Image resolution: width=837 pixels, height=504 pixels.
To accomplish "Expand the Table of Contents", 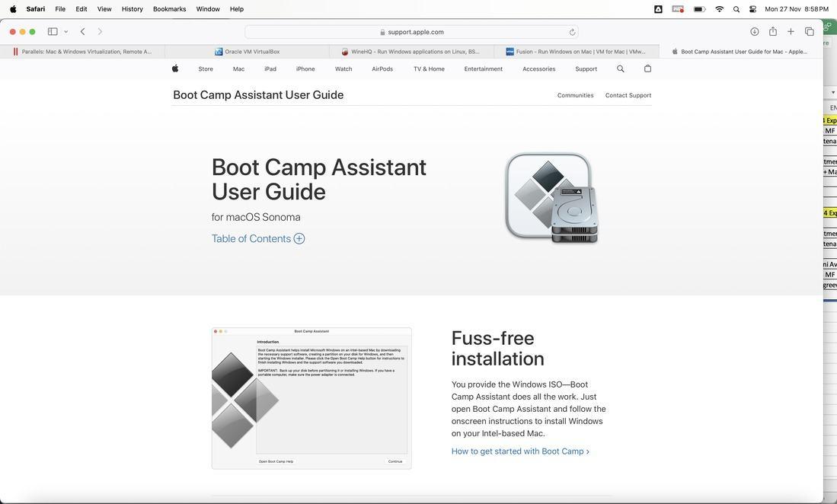I will click(258, 238).
